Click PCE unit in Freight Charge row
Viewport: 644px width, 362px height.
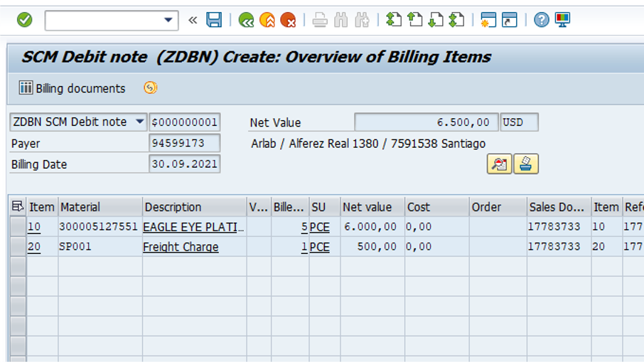[320, 247]
